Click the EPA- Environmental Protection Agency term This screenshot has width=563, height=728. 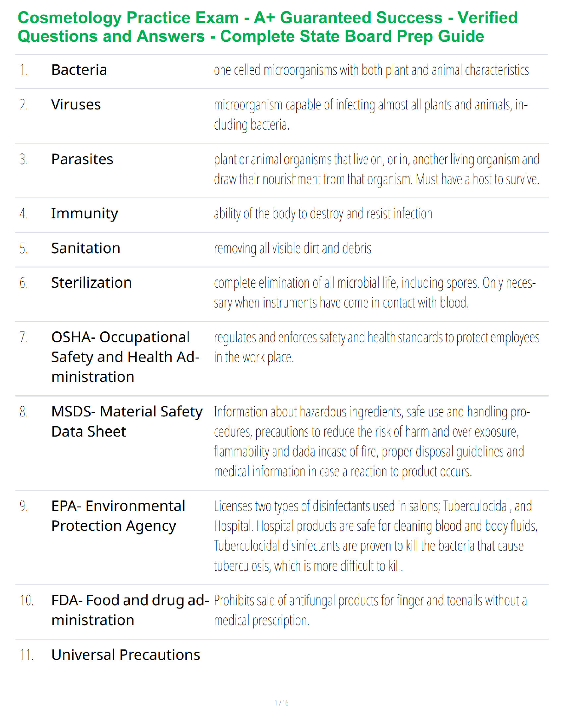[x=118, y=516]
